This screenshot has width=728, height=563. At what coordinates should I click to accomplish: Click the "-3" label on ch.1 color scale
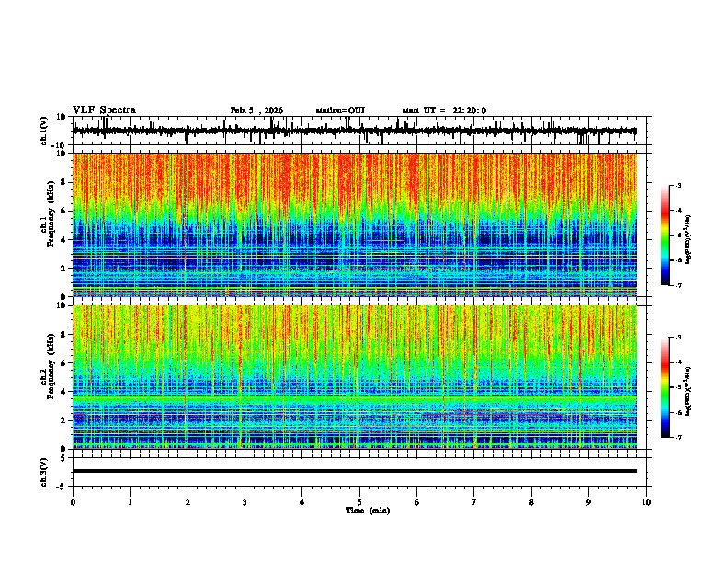point(677,185)
